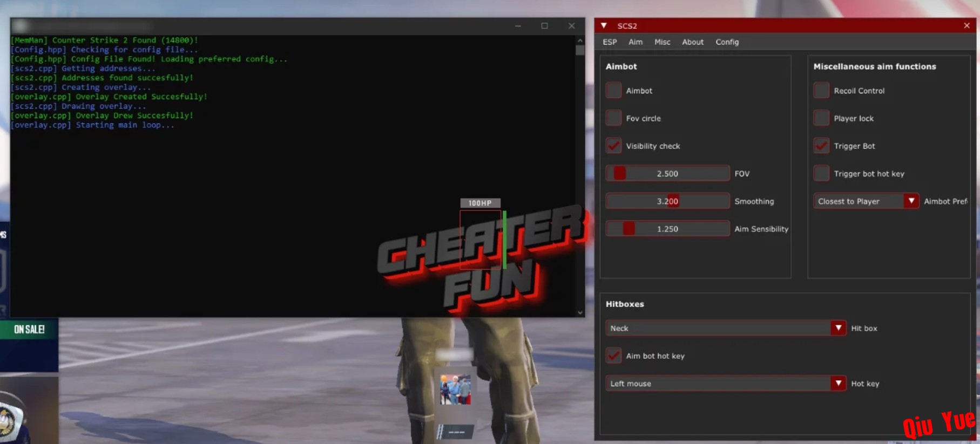Click the console scrollbar thumb
This screenshot has height=444, width=980.
pos(580,50)
